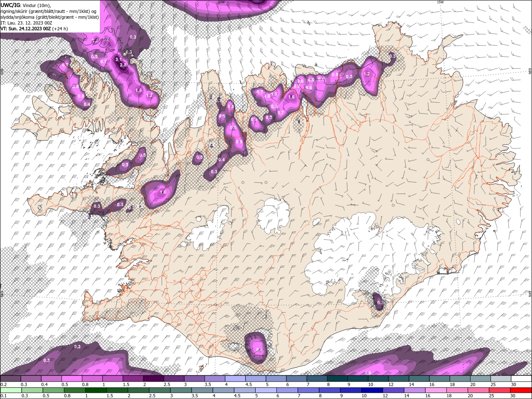
Task: Click lower legend swatch between 0.3 and 0.5
Action: click(x=32, y=390)
